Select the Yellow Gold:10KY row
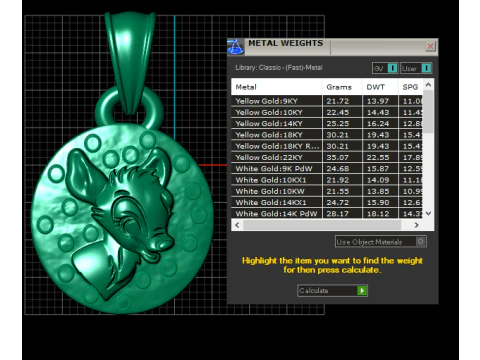480x360 pixels. 327,112
